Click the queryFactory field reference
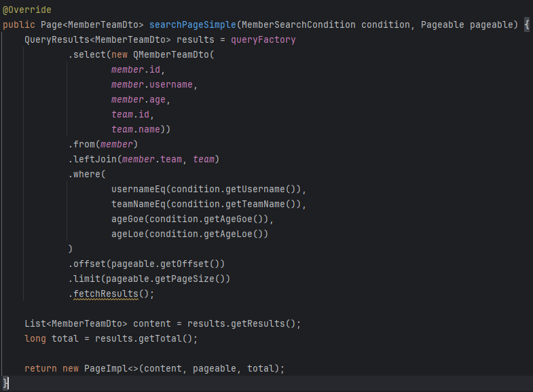 pos(263,40)
